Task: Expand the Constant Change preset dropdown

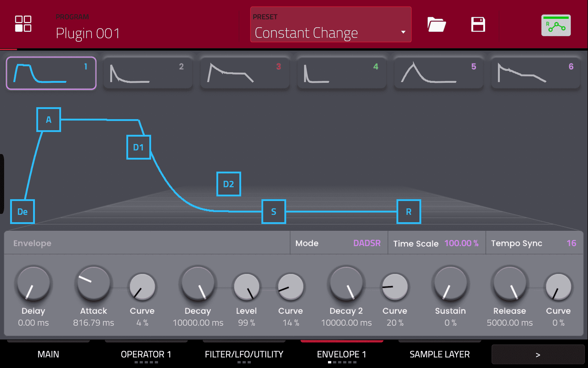Action: coord(331,25)
